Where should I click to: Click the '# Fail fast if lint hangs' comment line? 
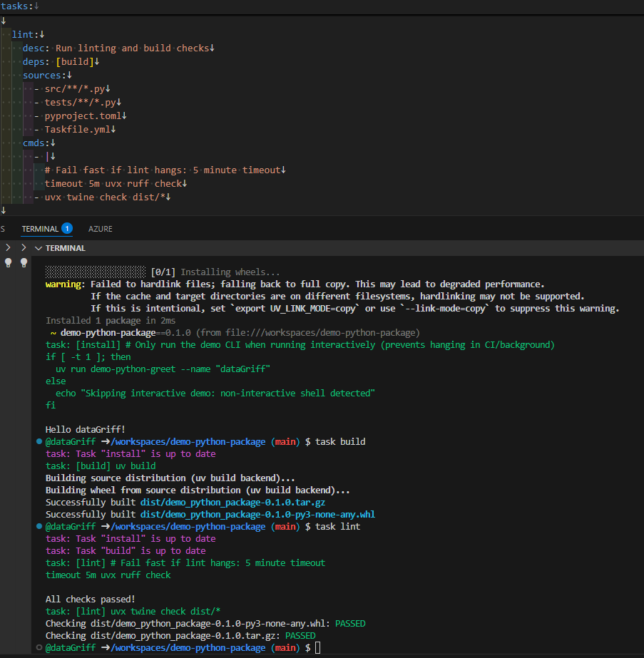tap(163, 170)
